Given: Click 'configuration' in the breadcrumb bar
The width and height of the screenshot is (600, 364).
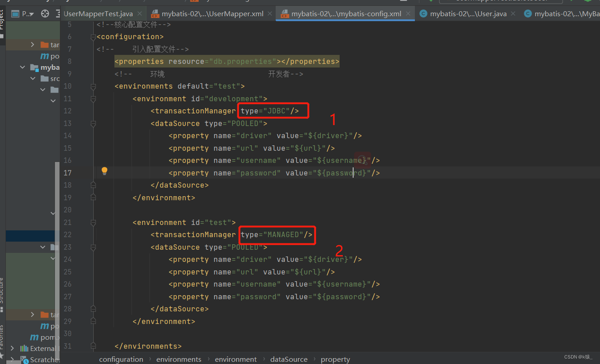Looking at the screenshot, I should tap(121, 359).
